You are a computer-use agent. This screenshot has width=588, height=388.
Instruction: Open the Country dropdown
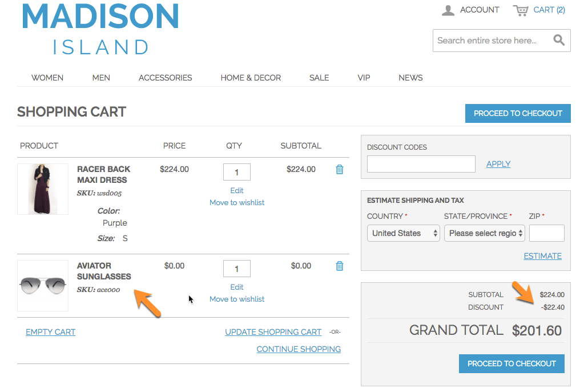coord(403,233)
